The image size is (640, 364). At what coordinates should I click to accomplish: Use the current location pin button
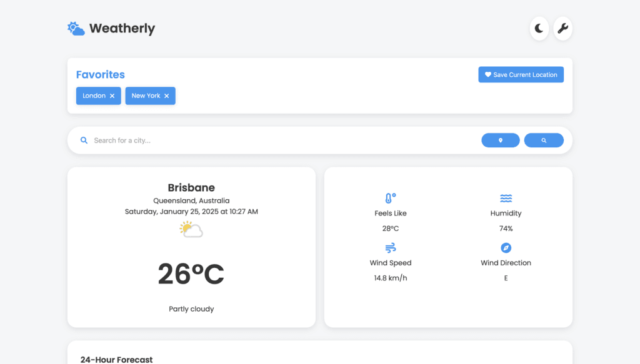[500, 140]
